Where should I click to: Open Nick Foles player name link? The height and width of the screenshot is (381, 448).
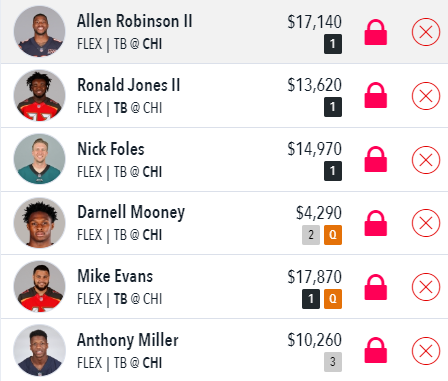click(111, 149)
